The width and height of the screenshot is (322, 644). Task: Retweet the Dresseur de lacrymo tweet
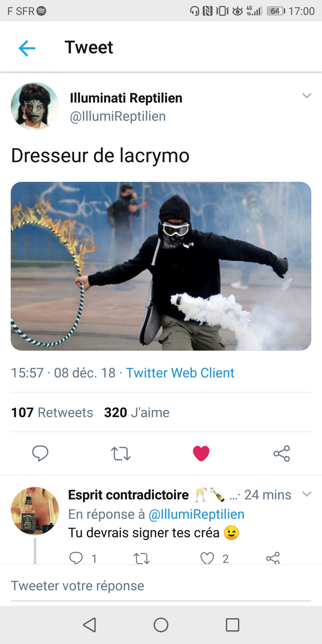121,453
